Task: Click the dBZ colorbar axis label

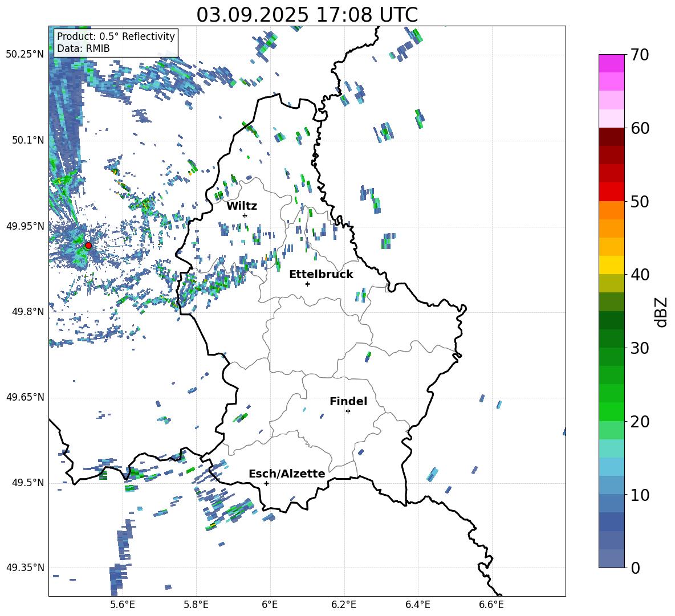Action: 661,312
